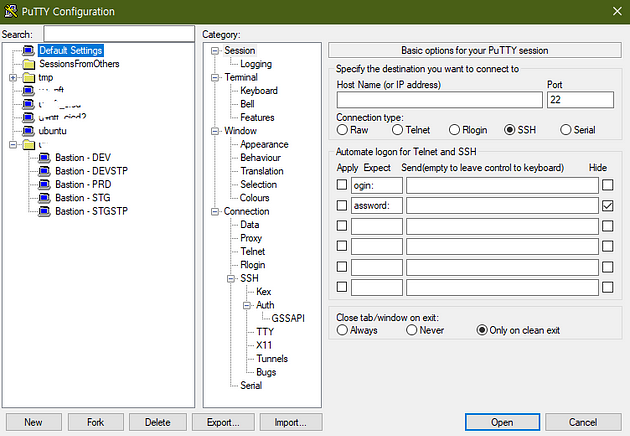Click the Open button
This screenshot has width=630, height=436.
coord(502,422)
